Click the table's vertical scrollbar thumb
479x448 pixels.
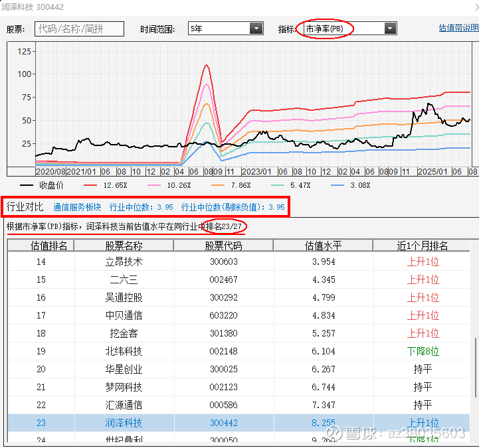point(475,368)
